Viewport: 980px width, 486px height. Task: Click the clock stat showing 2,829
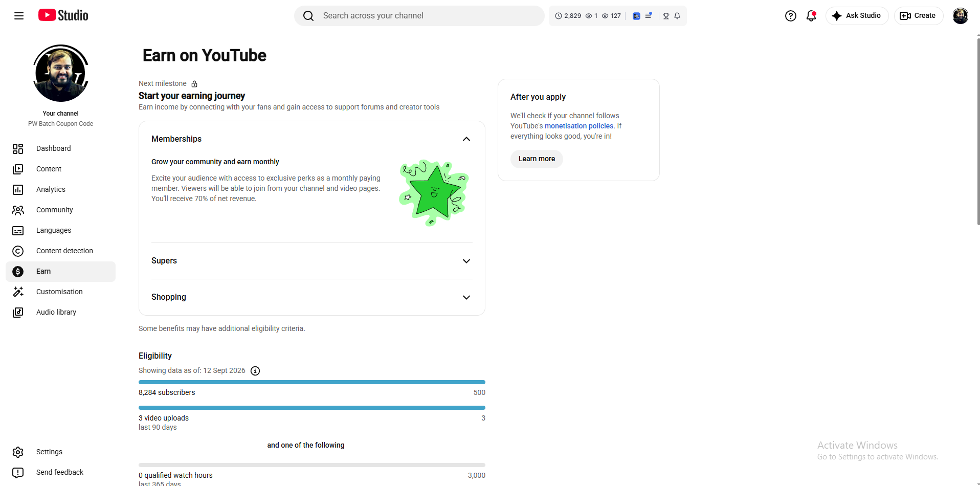click(568, 16)
